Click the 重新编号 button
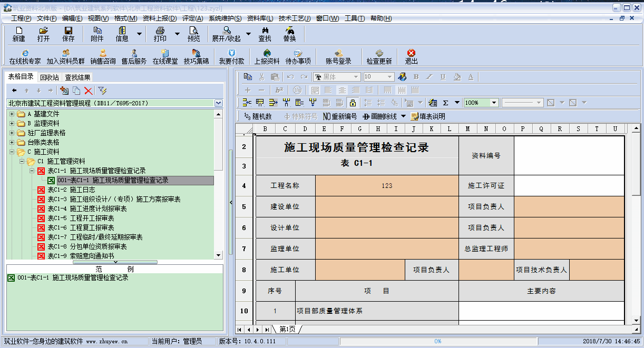This screenshot has height=348, width=644. click(339, 116)
